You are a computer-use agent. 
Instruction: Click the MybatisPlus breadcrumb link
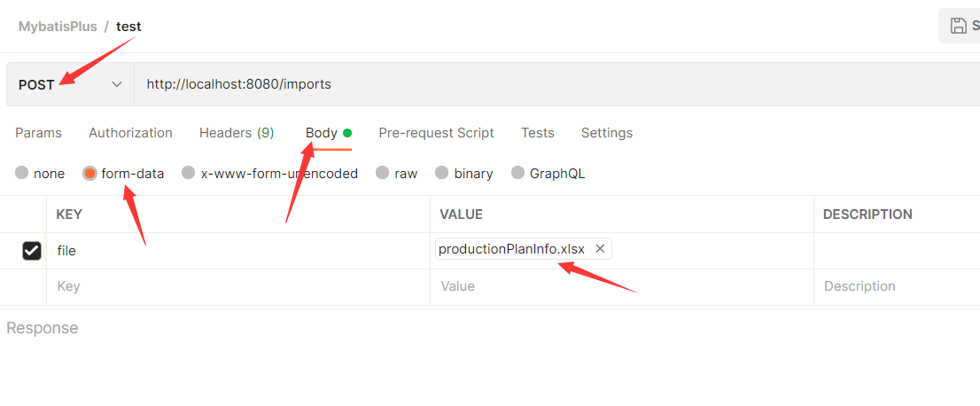click(58, 27)
